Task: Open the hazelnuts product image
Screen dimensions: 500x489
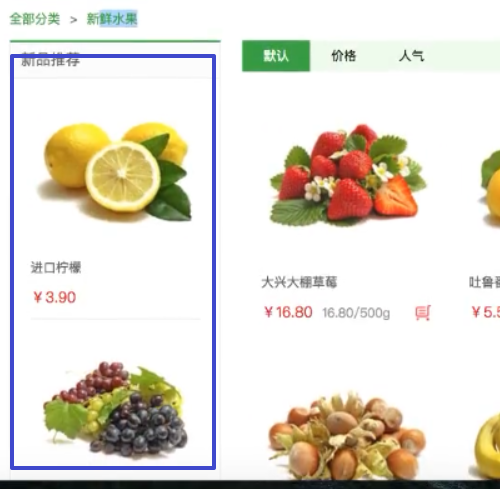Action: (x=347, y=437)
